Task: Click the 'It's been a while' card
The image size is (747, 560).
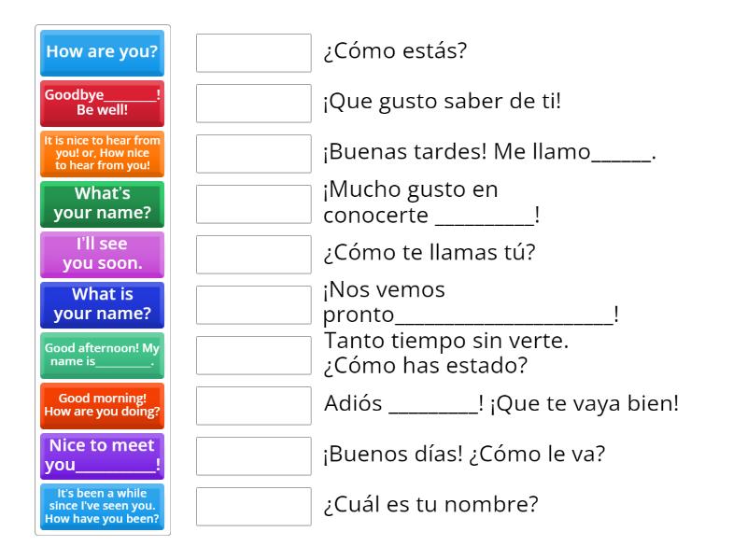Action: [103, 506]
